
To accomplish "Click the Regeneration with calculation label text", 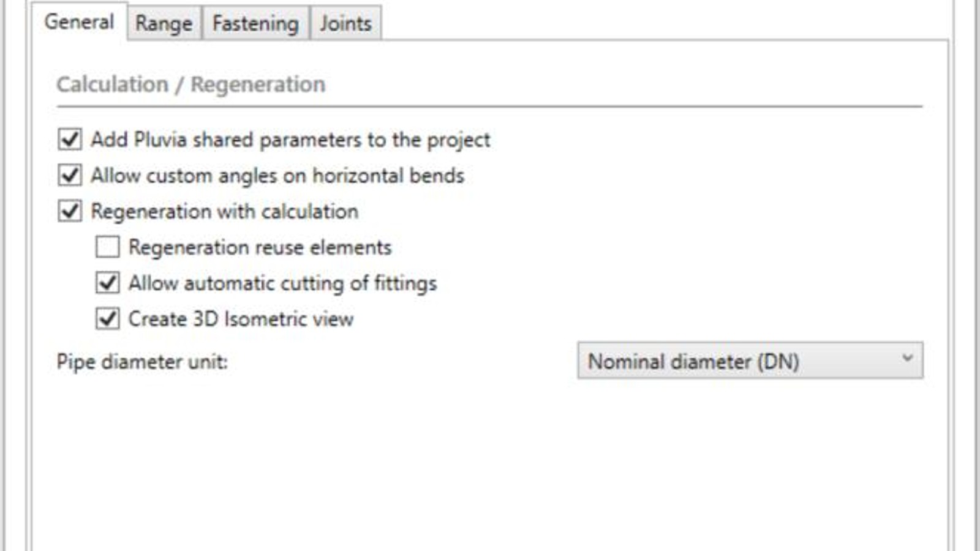I will point(226,211).
